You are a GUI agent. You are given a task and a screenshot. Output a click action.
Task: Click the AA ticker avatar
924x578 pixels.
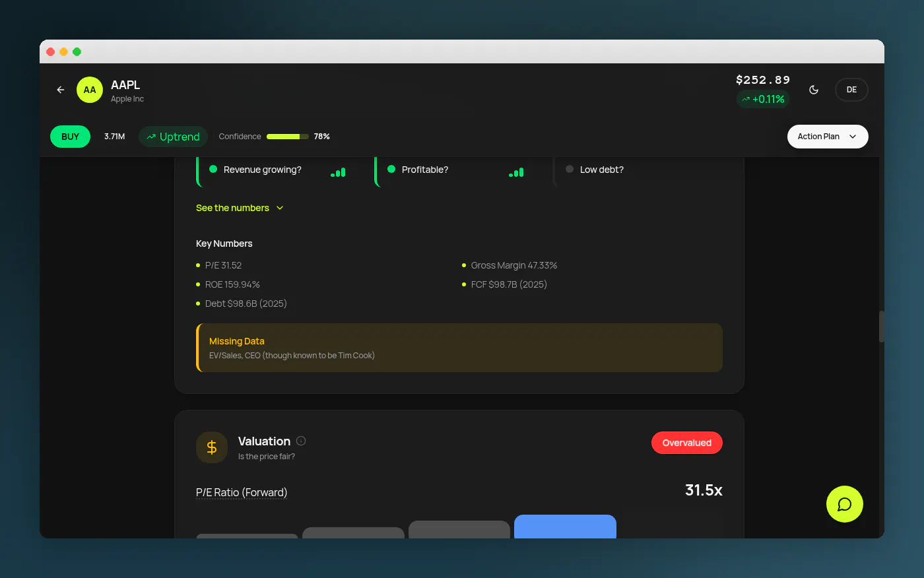90,90
